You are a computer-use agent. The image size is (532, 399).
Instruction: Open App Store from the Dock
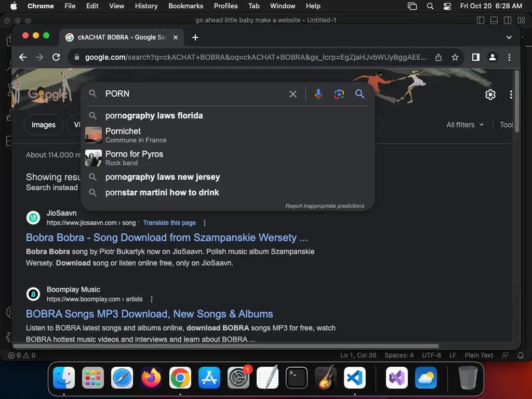pos(209,378)
